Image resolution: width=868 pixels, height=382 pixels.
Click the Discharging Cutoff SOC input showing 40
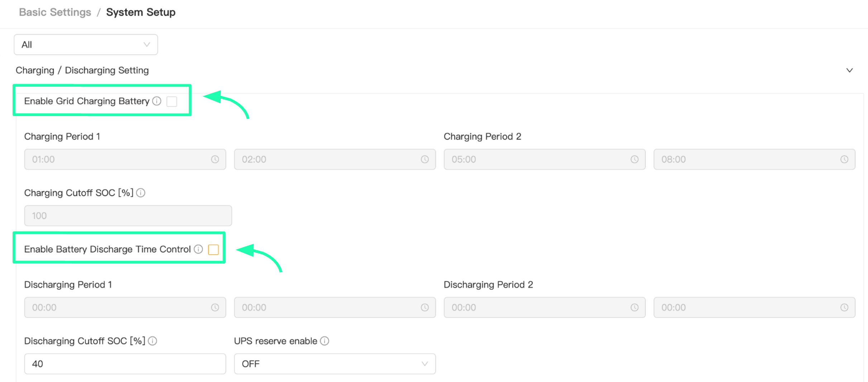tap(125, 364)
